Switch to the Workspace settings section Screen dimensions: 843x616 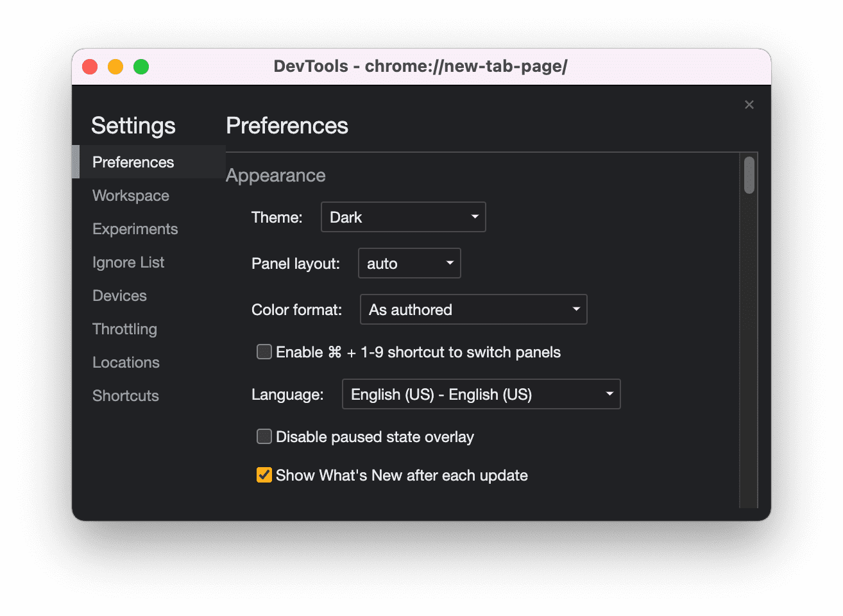[130, 195]
